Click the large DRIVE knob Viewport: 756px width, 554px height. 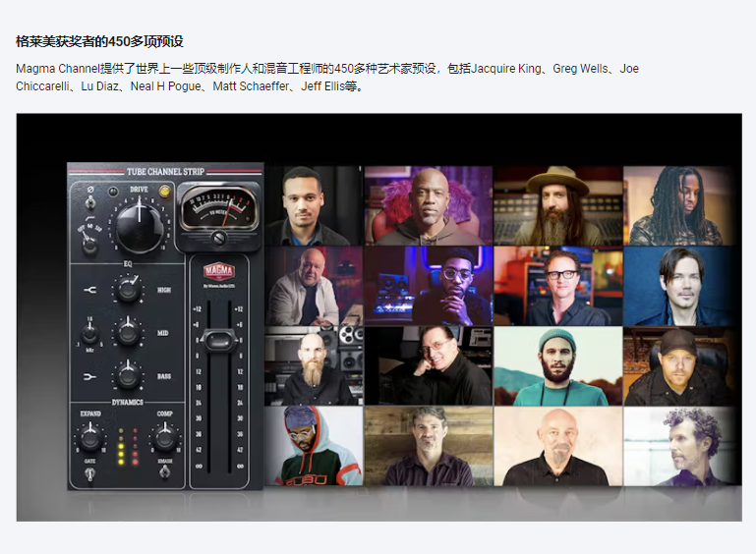point(140,227)
